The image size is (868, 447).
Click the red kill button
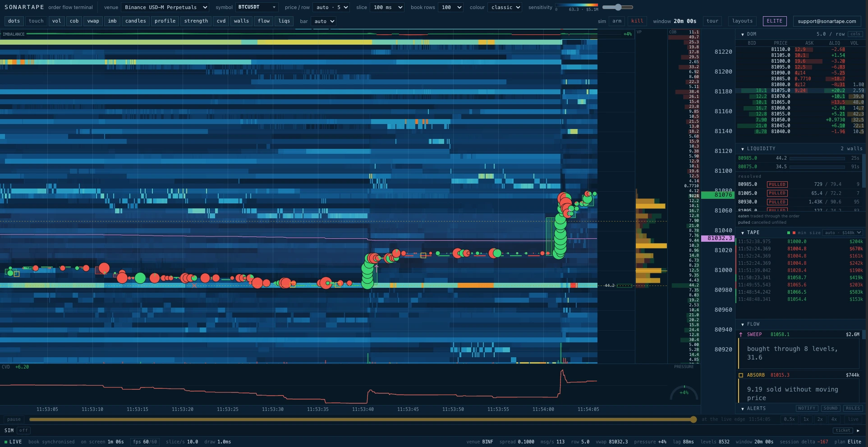point(637,21)
